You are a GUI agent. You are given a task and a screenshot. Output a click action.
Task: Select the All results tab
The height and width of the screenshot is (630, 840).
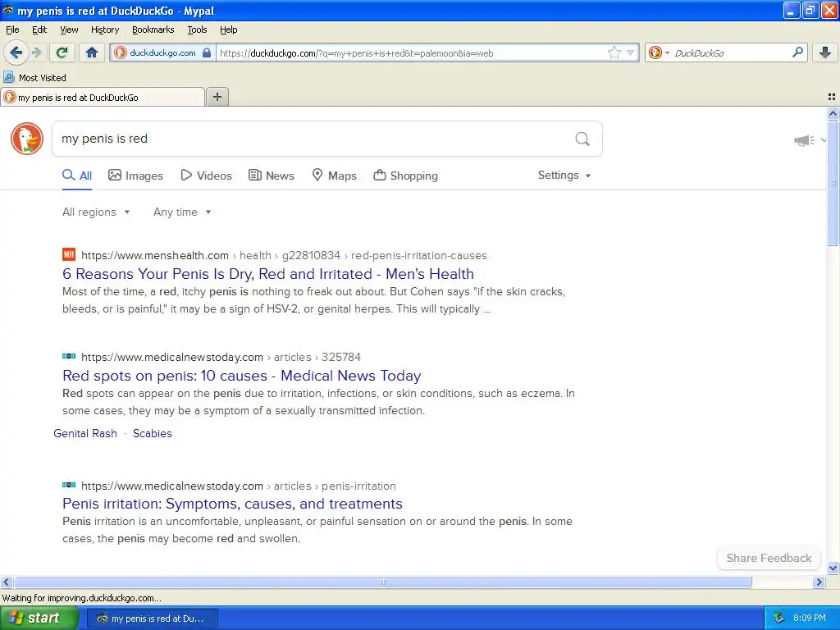77,176
